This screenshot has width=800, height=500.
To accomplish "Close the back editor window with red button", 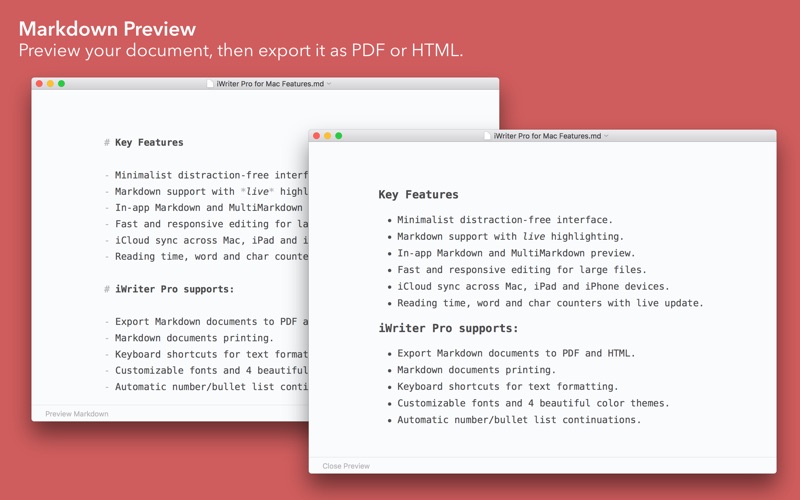I will tap(39, 84).
